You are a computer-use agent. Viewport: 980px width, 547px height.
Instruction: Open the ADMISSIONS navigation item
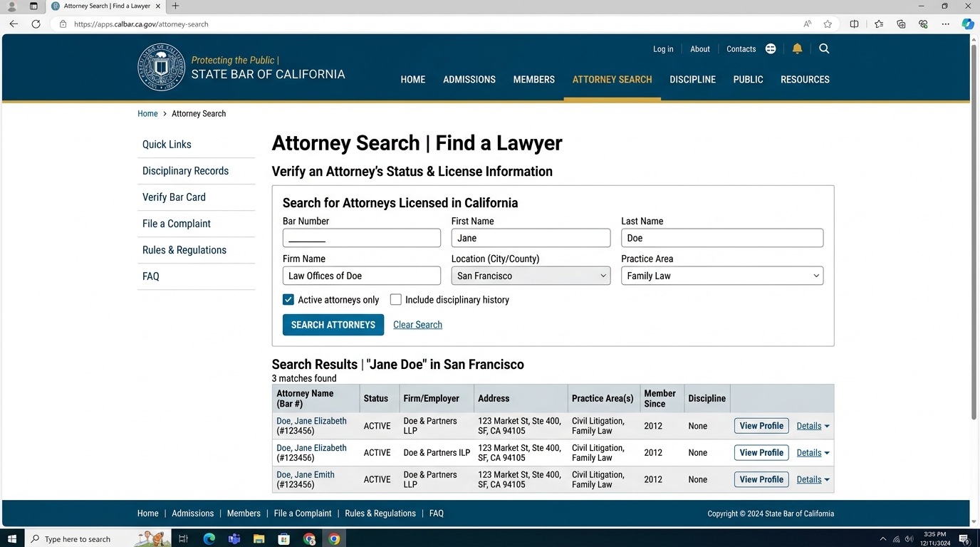pos(469,80)
